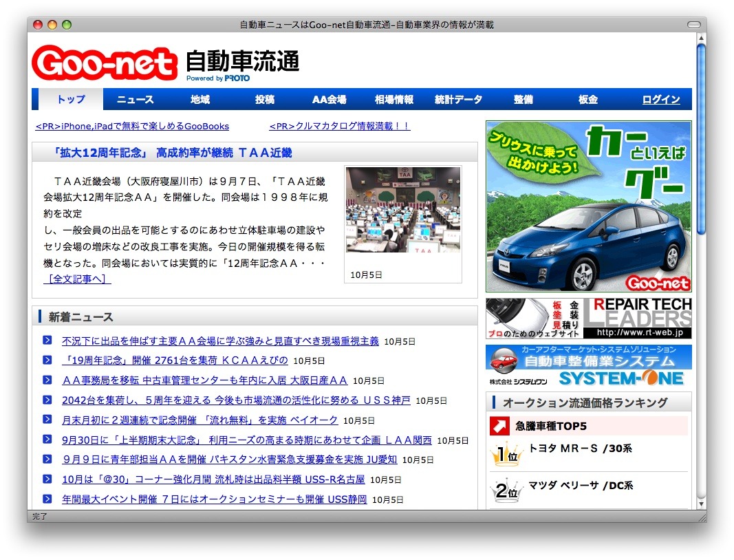Open news 年間最大イベント開催 USS静岡

pos(215,499)
